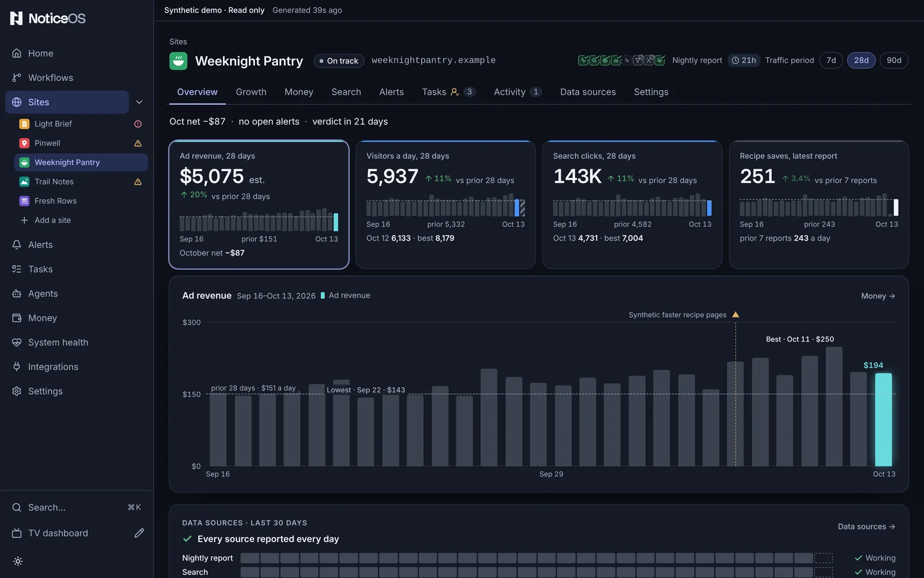This screenshot has width=924, height=578.
Task: Collapse the Sites list chevron
Action: coord(139,102)
